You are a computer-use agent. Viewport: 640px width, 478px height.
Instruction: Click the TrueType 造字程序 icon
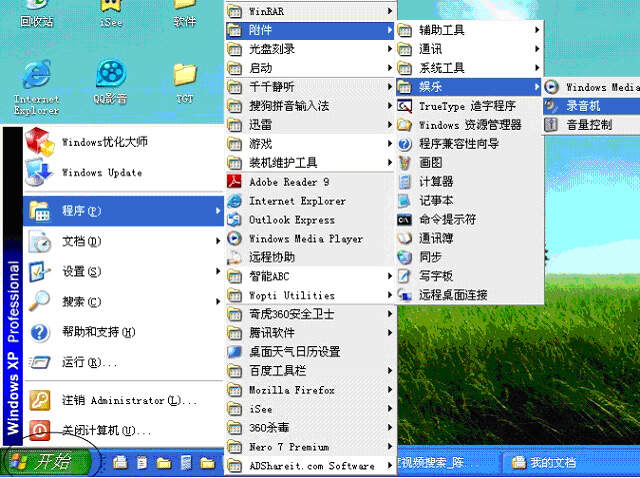(x=404, y=107)
